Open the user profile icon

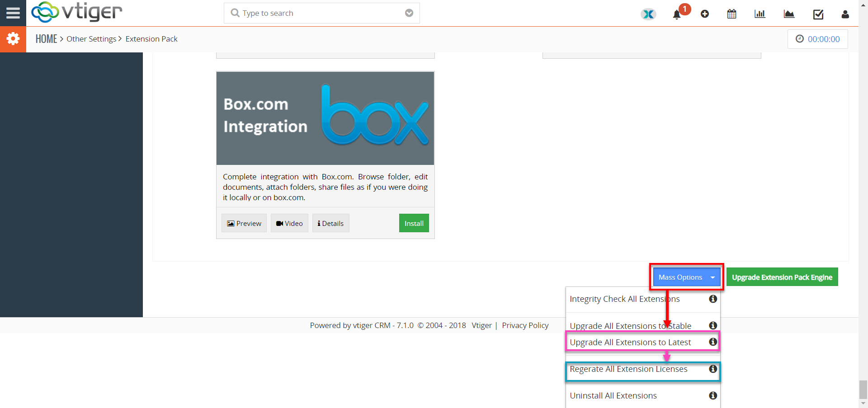pyautogui.click(x=845, y=14)
